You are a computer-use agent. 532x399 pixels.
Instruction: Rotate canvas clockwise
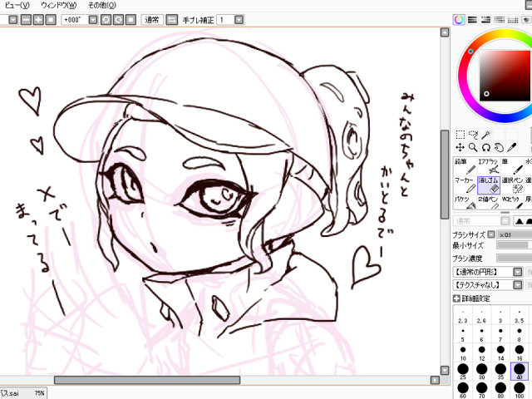[x=118, y=20]
